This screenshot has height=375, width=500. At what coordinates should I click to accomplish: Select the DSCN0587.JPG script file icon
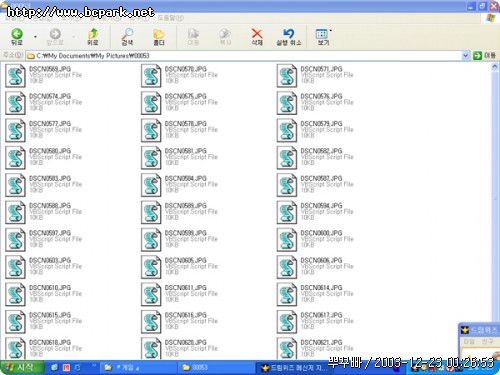[x=287, y=185]
